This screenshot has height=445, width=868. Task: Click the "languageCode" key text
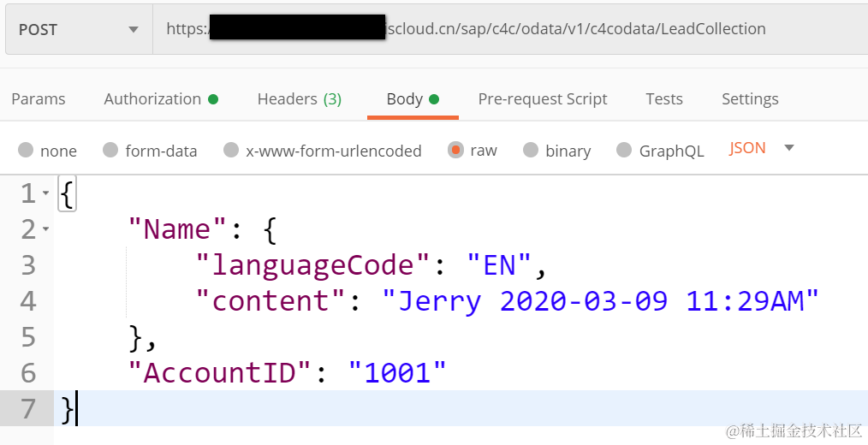pos(313,265)
